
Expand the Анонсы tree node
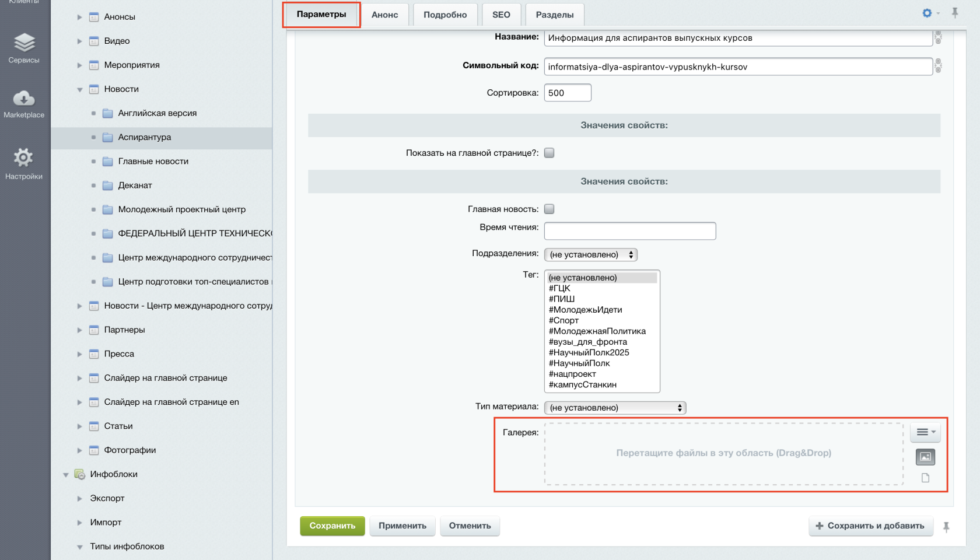point(80,17)
